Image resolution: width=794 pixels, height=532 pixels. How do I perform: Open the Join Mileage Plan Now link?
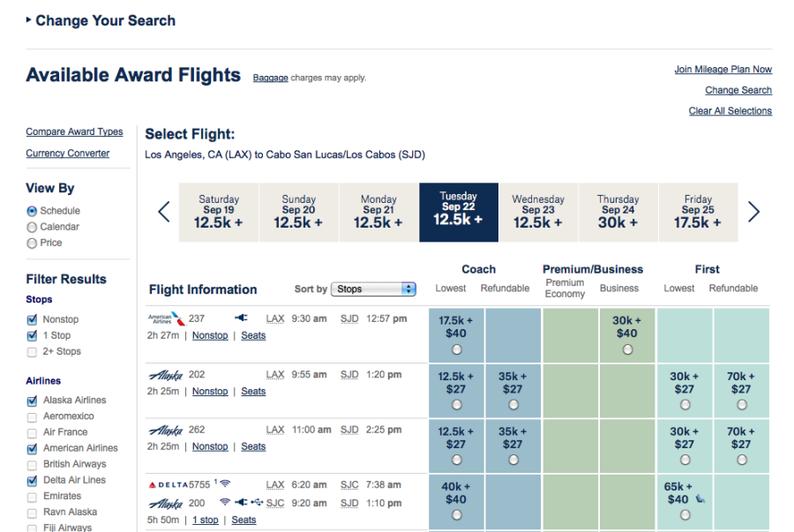723,70
